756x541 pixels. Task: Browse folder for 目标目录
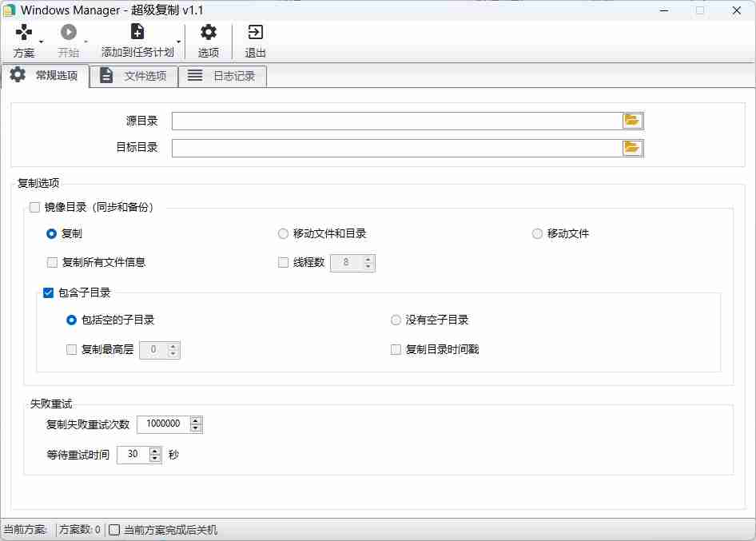[632, 148]
